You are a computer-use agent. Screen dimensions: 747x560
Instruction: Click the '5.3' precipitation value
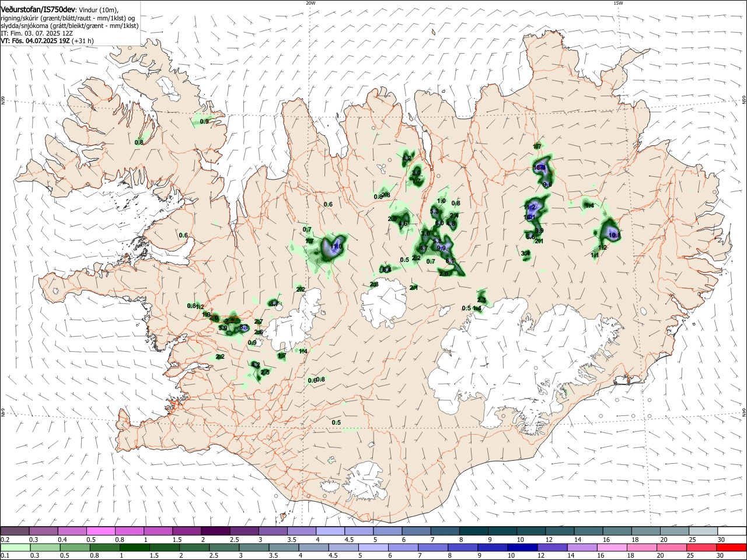tap(434, 211)
